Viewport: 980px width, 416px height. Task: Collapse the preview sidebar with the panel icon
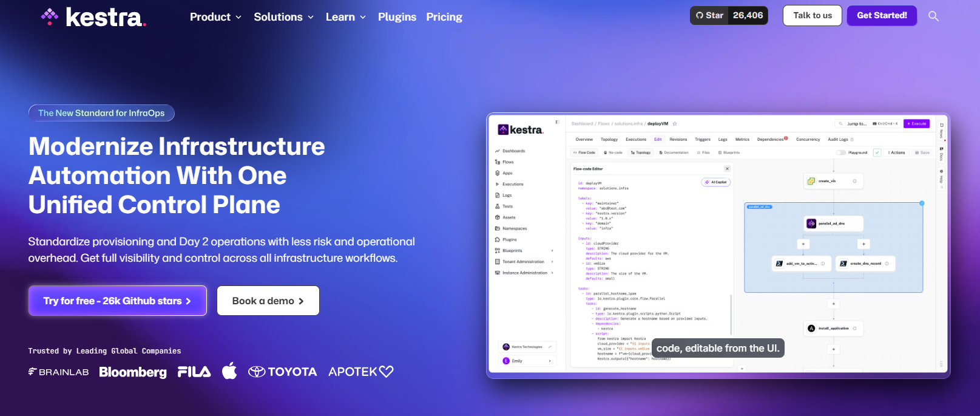click(x=557, y=122)
